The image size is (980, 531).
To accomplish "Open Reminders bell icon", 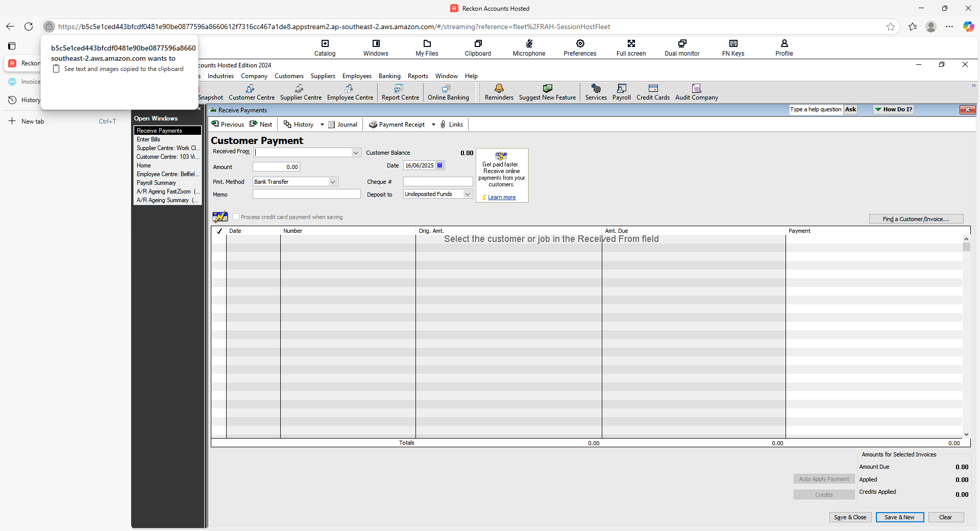I will 499,92.
